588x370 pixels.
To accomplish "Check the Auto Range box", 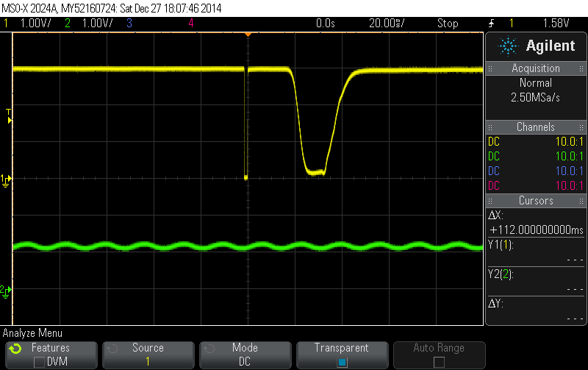I will tap(439, 362).
